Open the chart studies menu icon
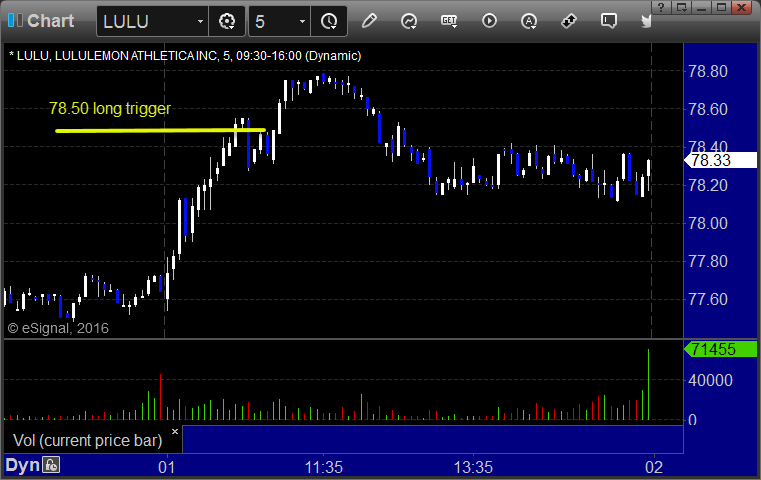 click(x=409, y=21)
